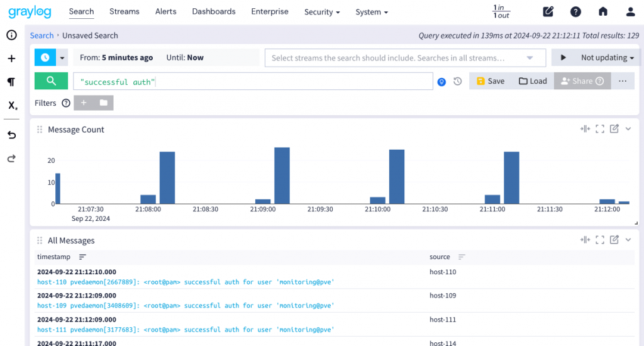This screenshot has height=346, width=644.
Task: Sort by the timestamp column icon
Action: (x=82, y=257)
